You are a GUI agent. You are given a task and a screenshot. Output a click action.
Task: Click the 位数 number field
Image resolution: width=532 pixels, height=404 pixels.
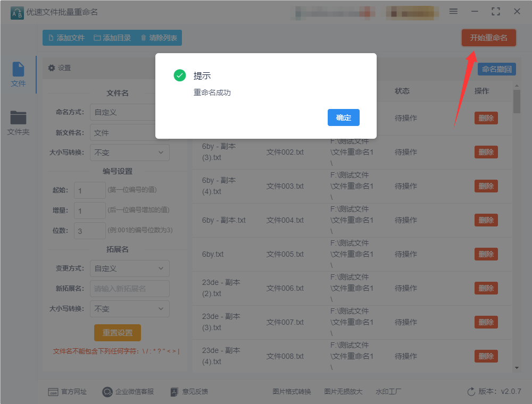(90, 231)
